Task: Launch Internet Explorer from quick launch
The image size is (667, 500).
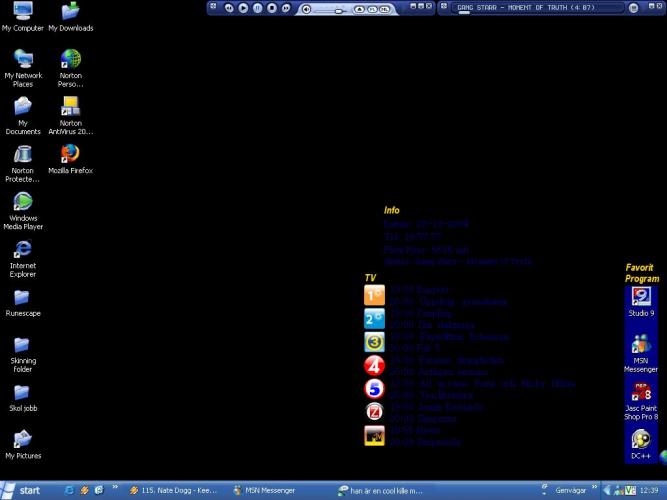Action: point(69,490)
